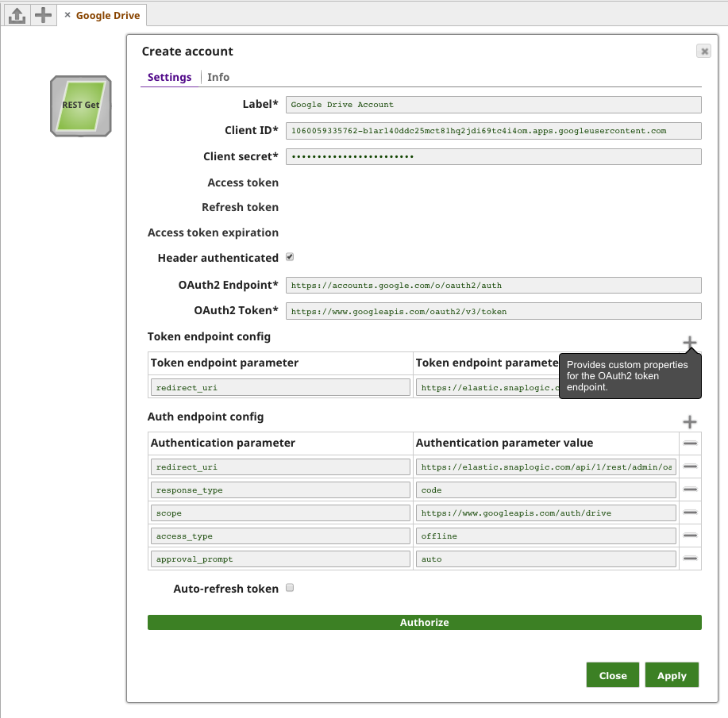Remove the redirect_uri authentication parameter row
Viewport: 728px width, 718px height.
pyautogui.click(x=690, y=466)
